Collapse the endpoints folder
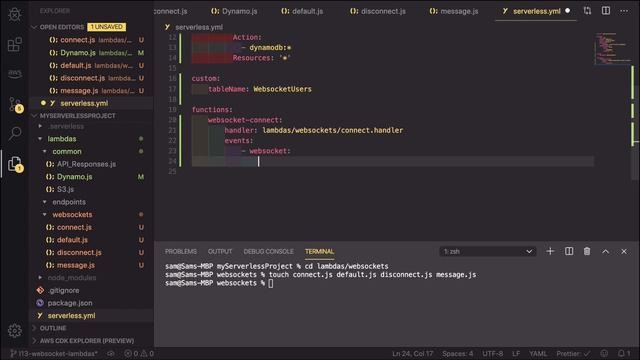Screen dimensions: 640x360 coord(69,202)
